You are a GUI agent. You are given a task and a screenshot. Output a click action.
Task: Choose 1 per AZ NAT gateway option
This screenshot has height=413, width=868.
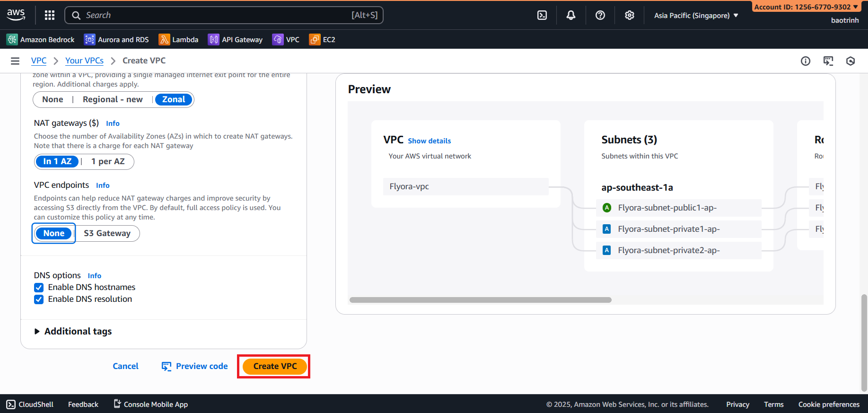(x=108, y=161)
